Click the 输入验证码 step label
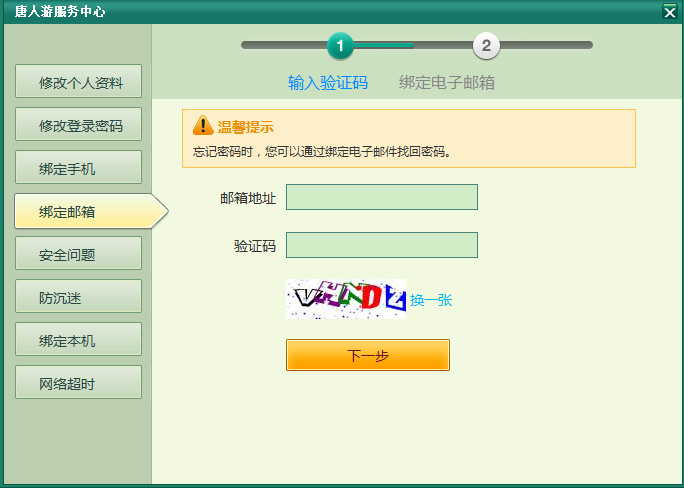Image resolution: width=684 pixels, height=488 pixels. click(x=328, y=82)
